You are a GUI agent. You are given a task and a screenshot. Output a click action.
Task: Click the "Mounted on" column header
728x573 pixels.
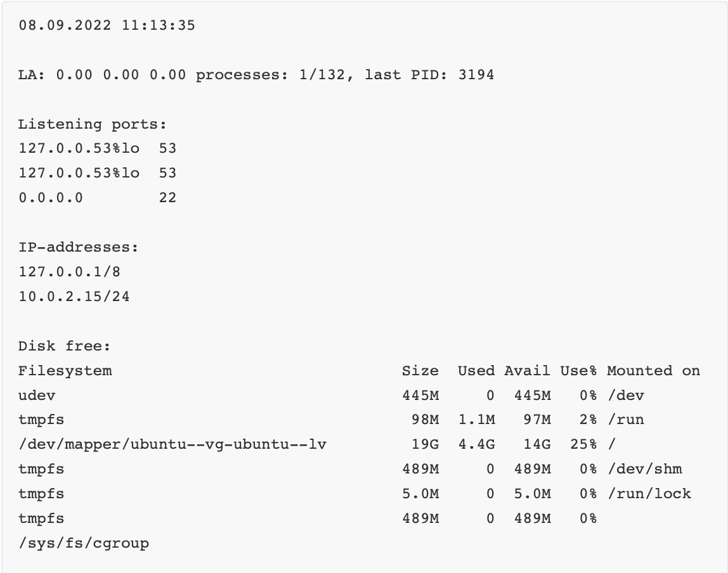click(x=653, y=371)
